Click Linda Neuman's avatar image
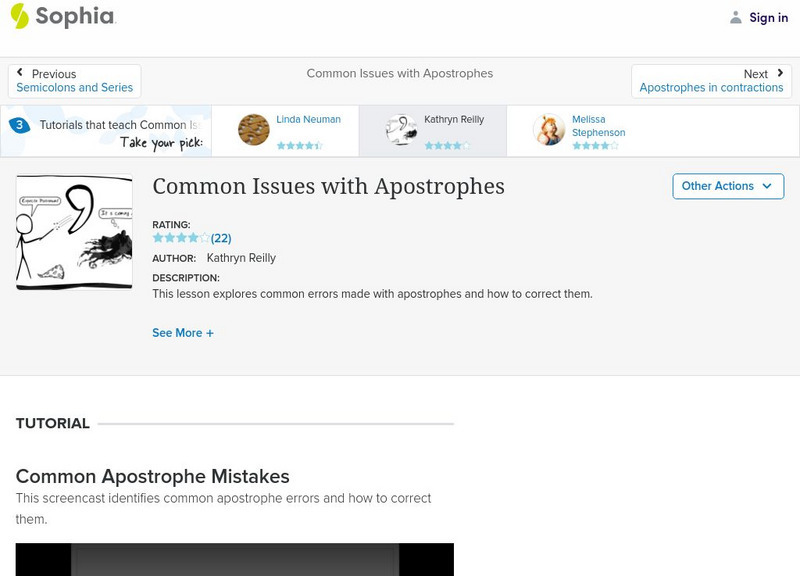This screenshot has height=576, width=800. click(x=254, y=130)
